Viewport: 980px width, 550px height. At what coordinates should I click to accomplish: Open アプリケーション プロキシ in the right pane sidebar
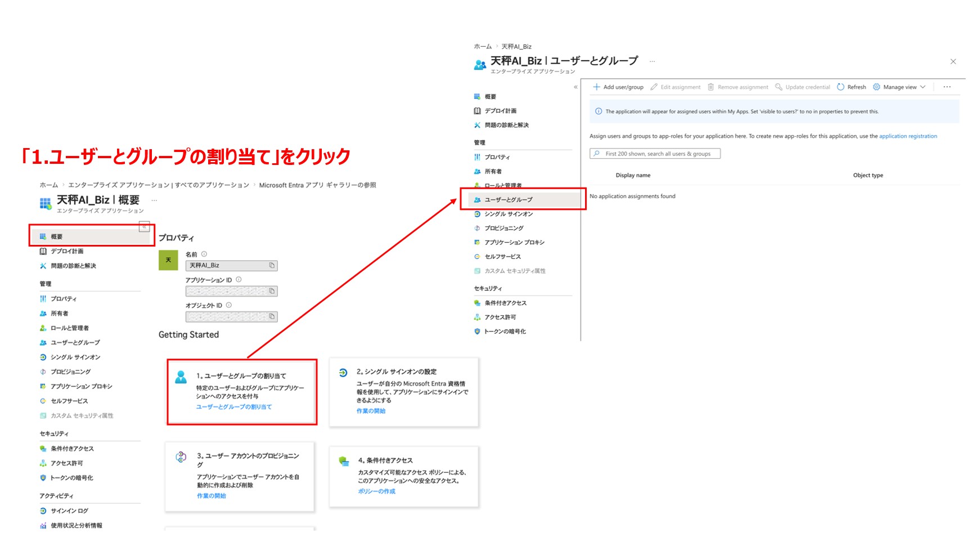tap(509, 243)
